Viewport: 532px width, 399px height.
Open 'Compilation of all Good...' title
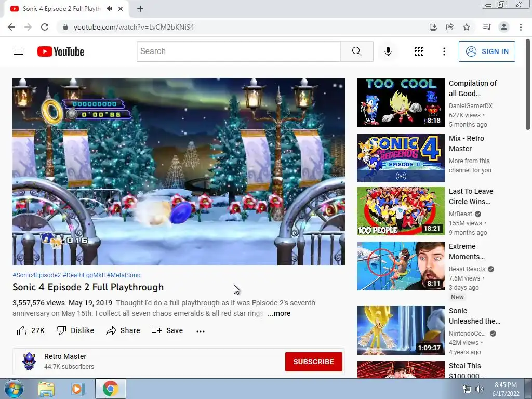[x=473, y=88]
